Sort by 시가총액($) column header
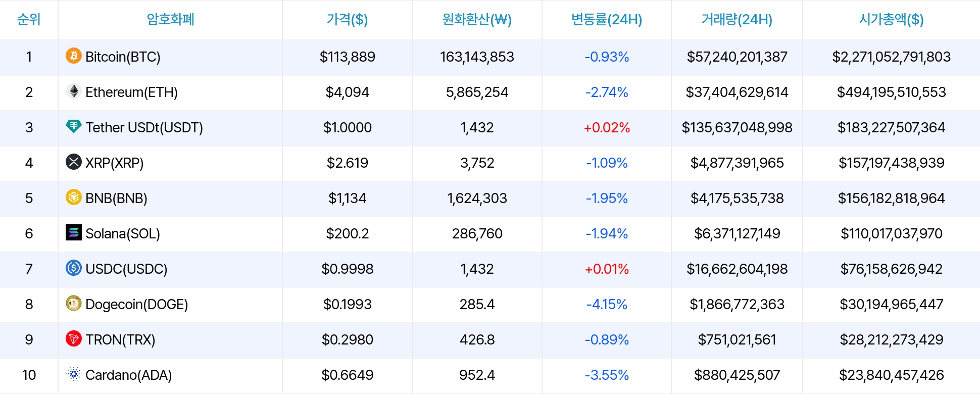 pos(891,20)
